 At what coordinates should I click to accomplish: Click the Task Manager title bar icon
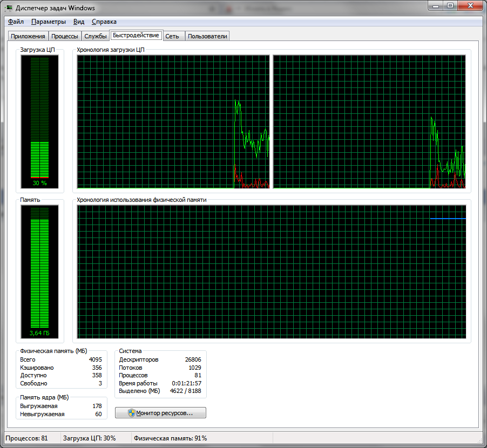(9, 8)
